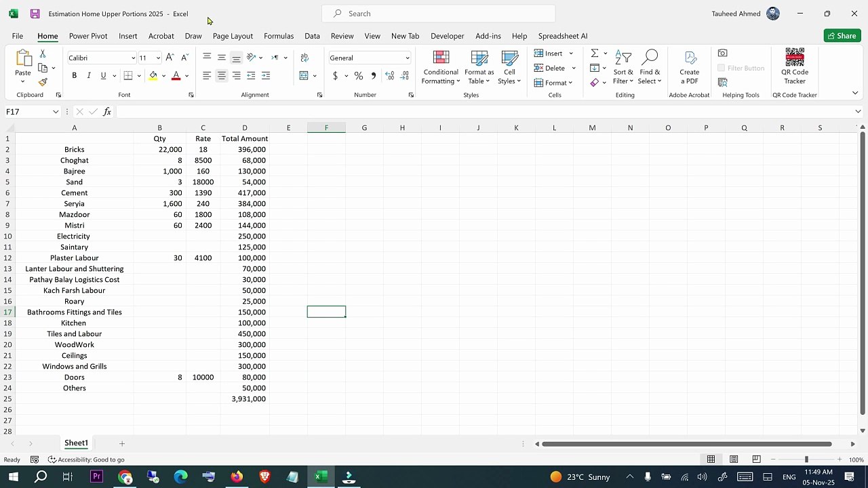Viewport: 868px width, 488px height.
Task: Click the Clear eraser icon
Action: [x=595, y=83]
